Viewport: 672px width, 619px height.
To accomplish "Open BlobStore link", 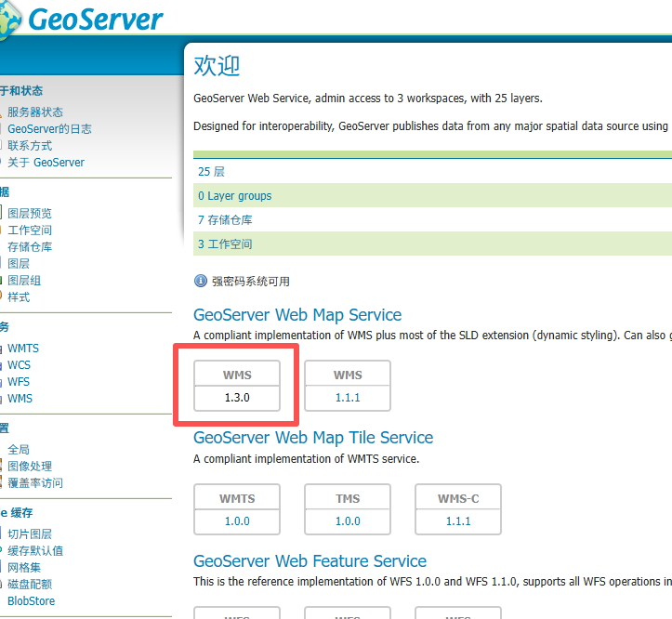I will (32, 600).
